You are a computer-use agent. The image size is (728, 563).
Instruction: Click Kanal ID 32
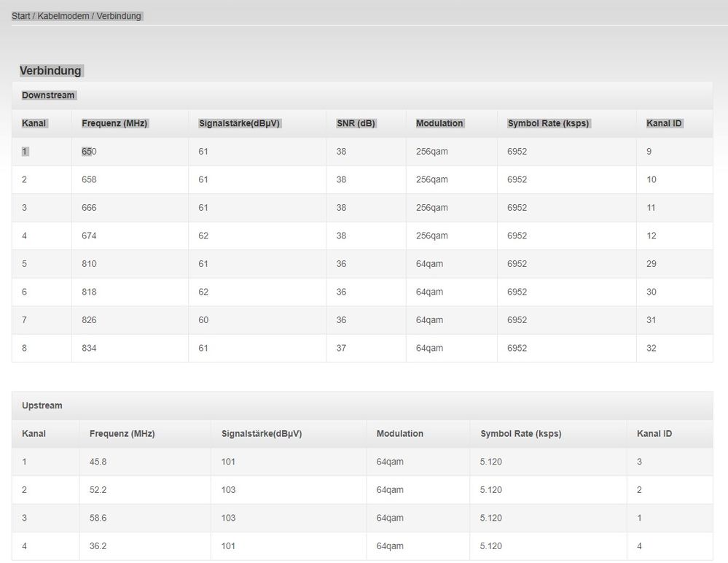651,349
